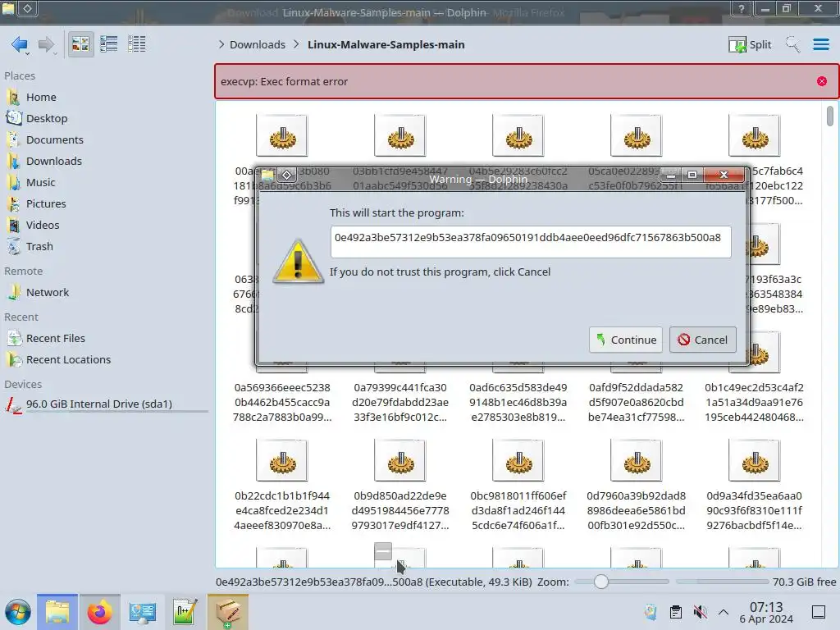Viewport: 840px width, 630px height.
Task: Click the file icon above 05ca0e022893
Action: tap(636, 135)
